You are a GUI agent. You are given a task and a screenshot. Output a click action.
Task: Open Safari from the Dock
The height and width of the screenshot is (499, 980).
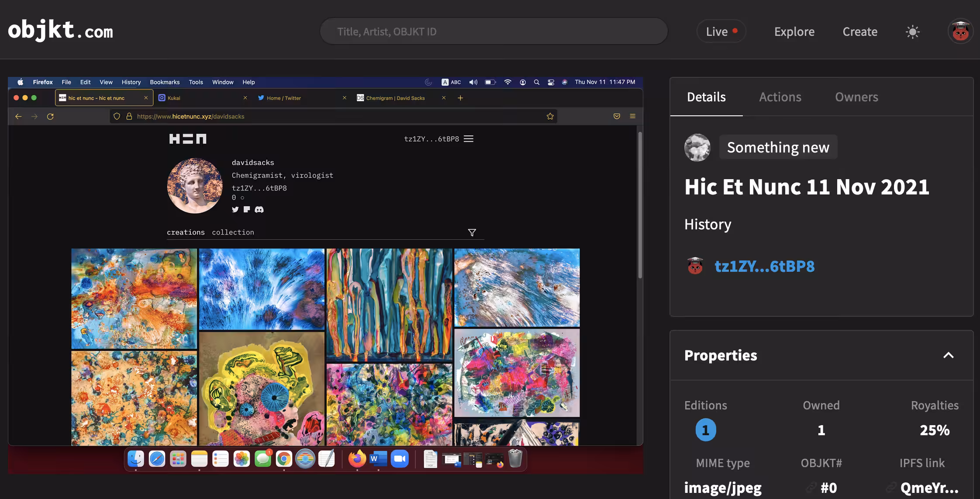point(157,459)
